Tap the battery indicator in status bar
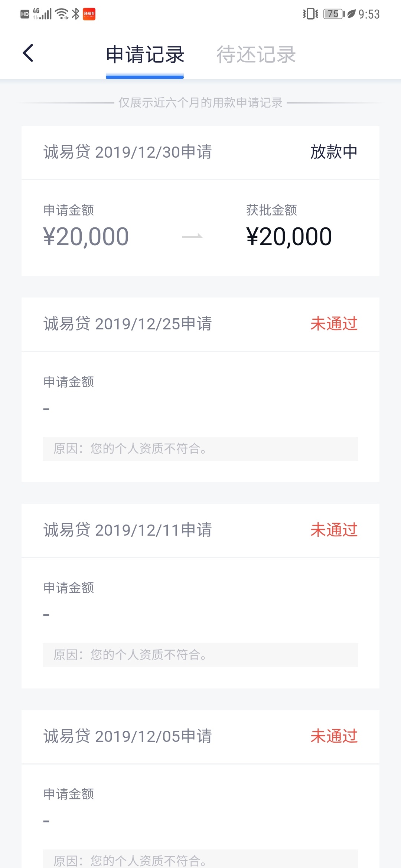 coord(334,14)
